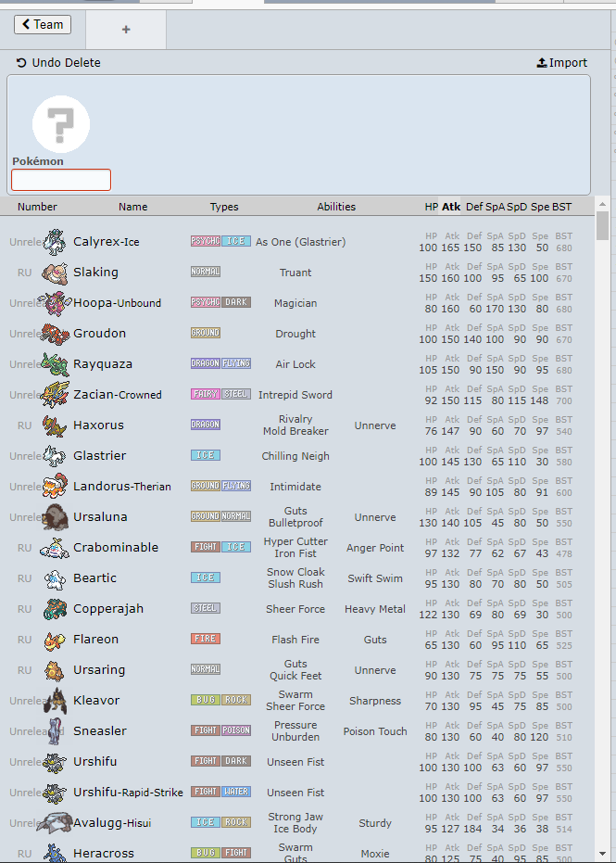Focus the Pokémon name input field
Viewport: 616px width, 863px height.
(61, 180)
